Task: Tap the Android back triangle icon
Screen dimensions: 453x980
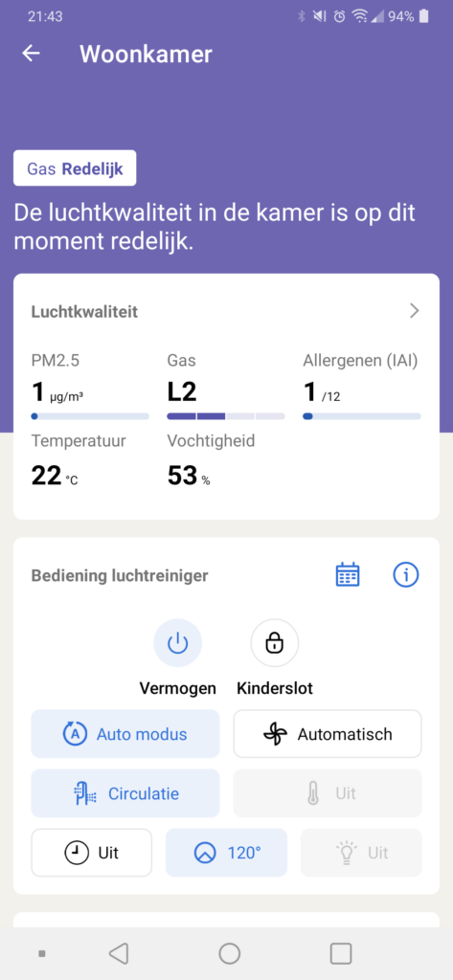Action: click(x=118, y=954)
